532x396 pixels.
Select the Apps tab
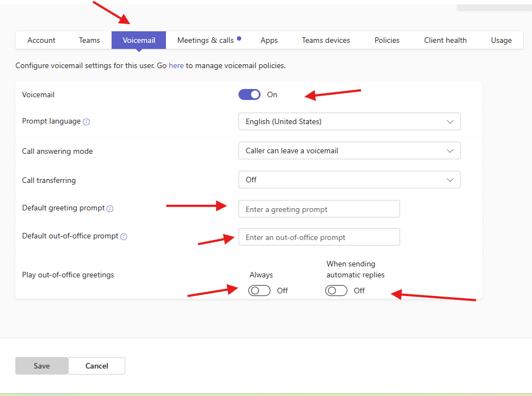point(269,40)
